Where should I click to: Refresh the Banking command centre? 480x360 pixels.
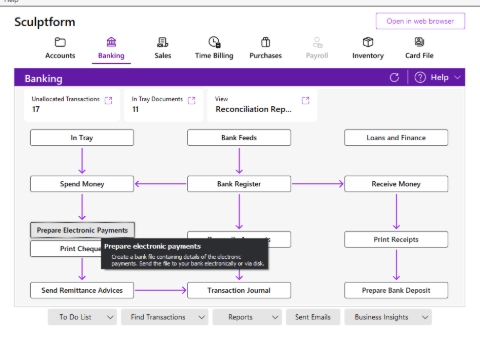pyautogui.click(x=394, y=78)
